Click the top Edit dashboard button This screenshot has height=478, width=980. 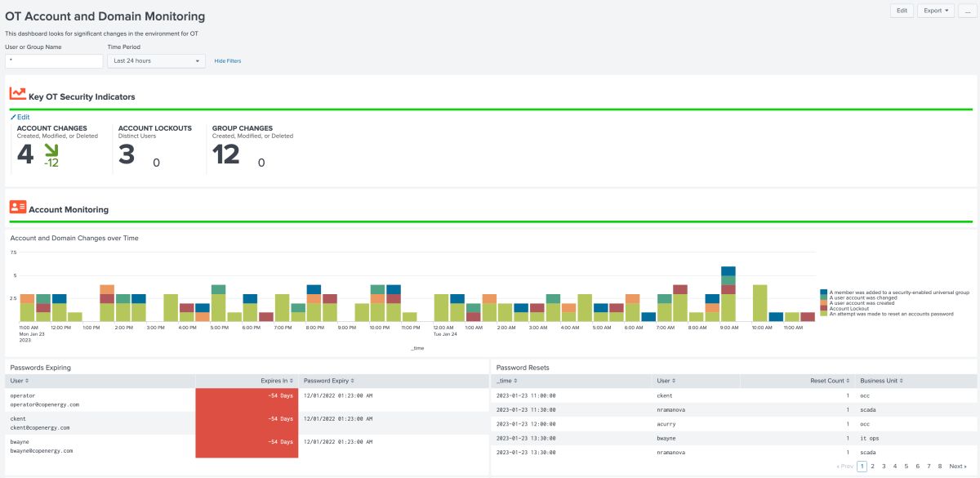tap(902, 11)
